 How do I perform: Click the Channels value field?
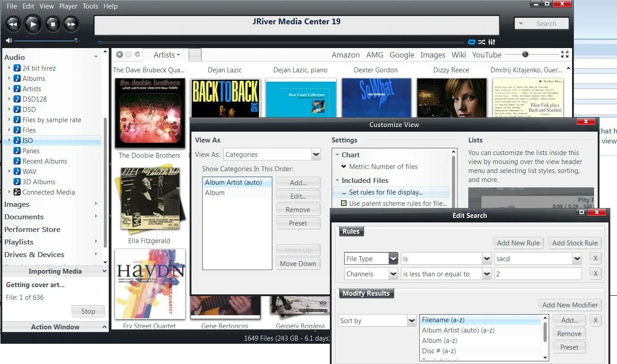point(538,274)
